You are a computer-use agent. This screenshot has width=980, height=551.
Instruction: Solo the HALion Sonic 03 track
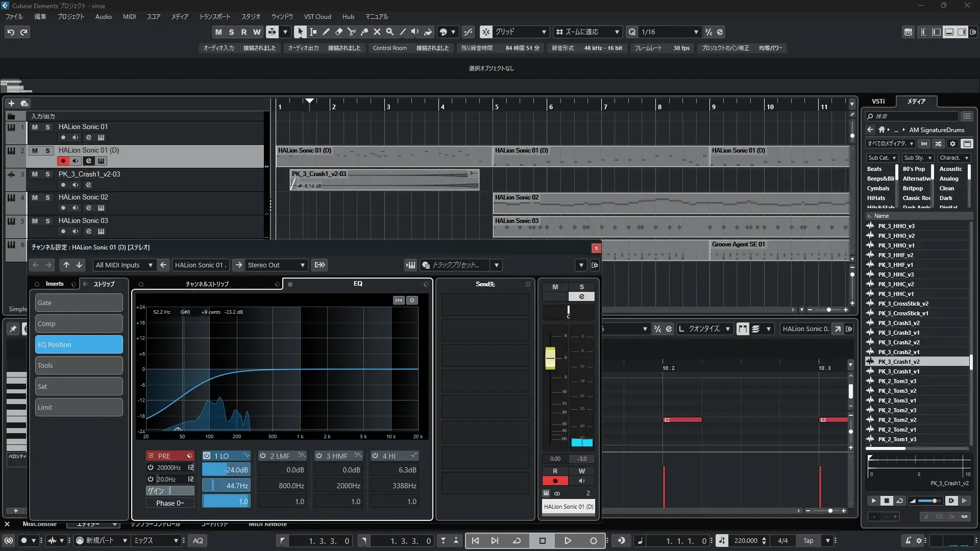pos(47,221)
